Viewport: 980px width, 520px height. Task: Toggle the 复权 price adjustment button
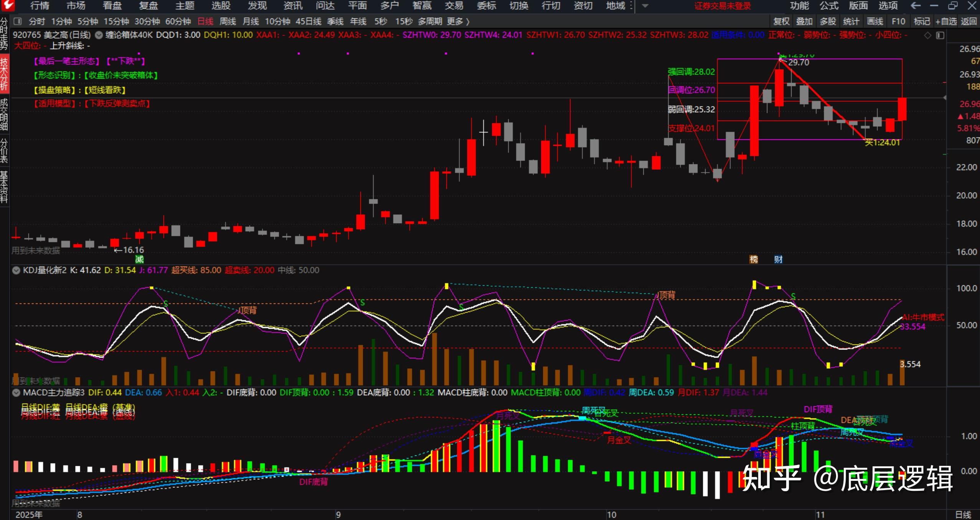coord(781,22)
